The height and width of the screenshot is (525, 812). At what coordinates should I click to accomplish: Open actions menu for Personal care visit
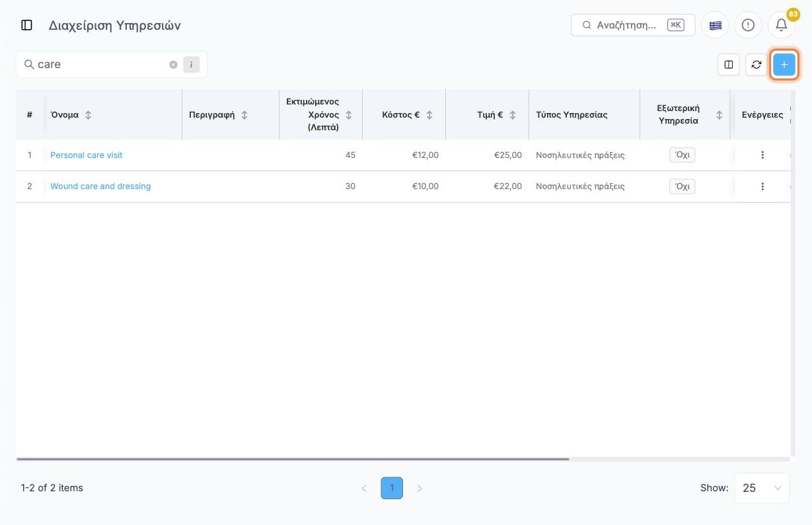tap(762, 155)
